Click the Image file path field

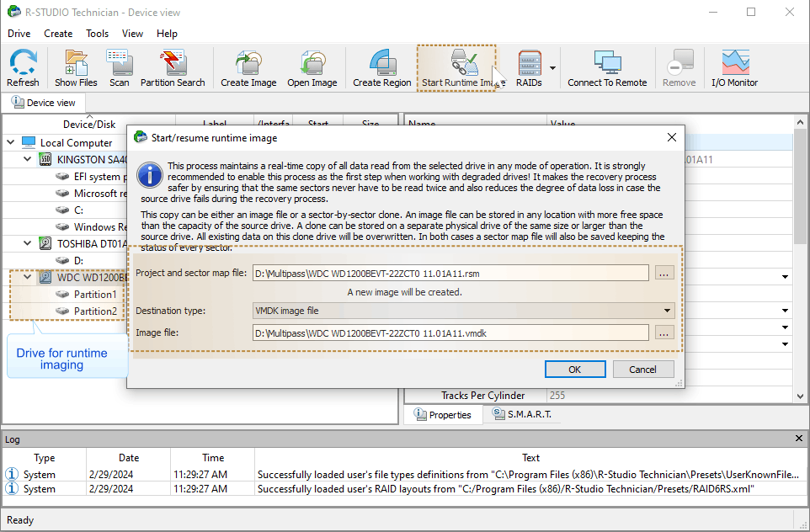coord(450,333)
